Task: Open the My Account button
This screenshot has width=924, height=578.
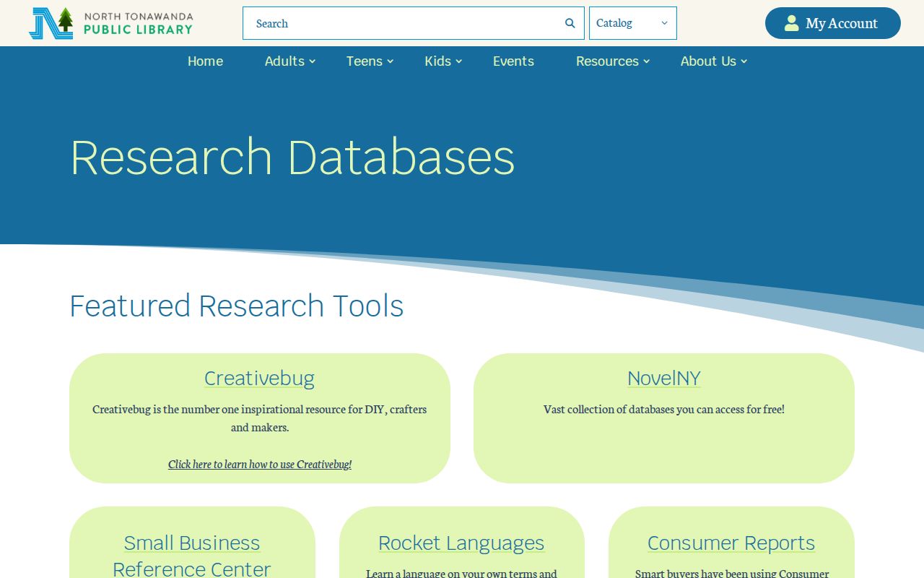Action: (833, 23)
